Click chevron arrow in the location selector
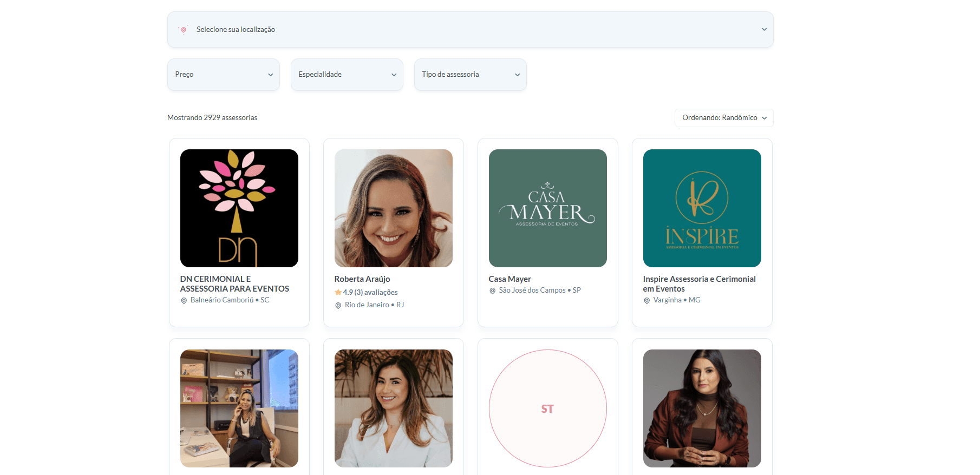Viewport: 980px width, 475px height. pyautogui.click(x=764, y=30)
